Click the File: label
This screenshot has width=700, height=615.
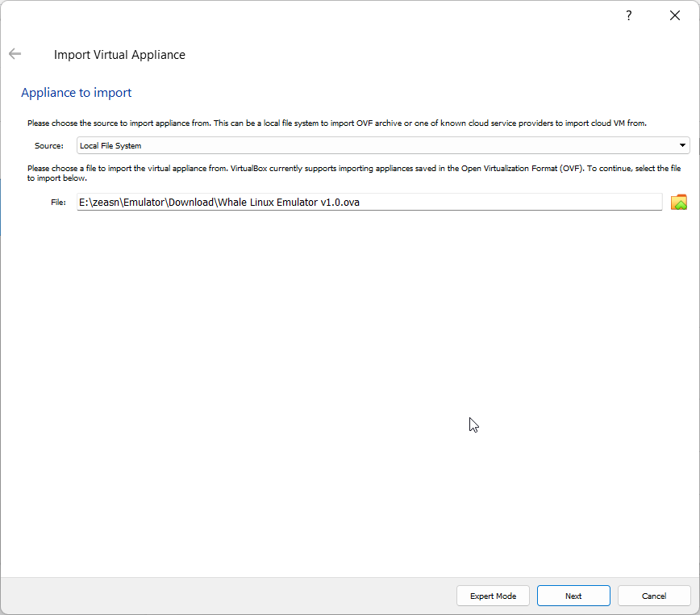pos(59,203)
